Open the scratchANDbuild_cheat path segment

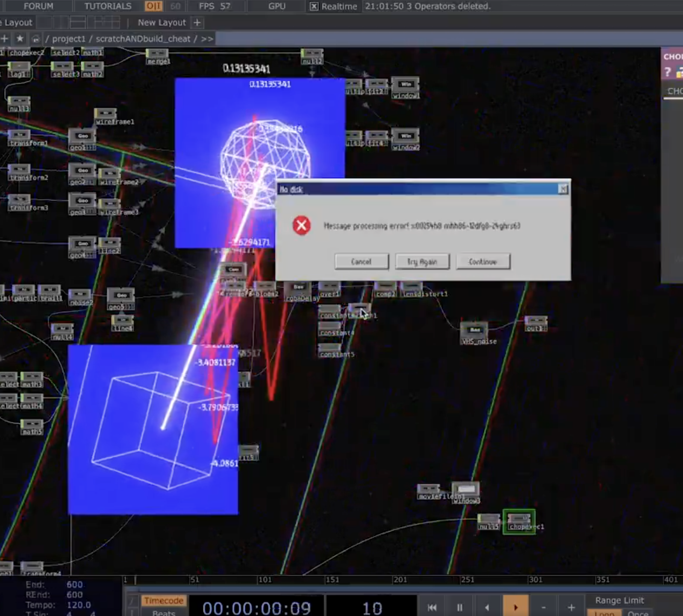coord(143,39)
